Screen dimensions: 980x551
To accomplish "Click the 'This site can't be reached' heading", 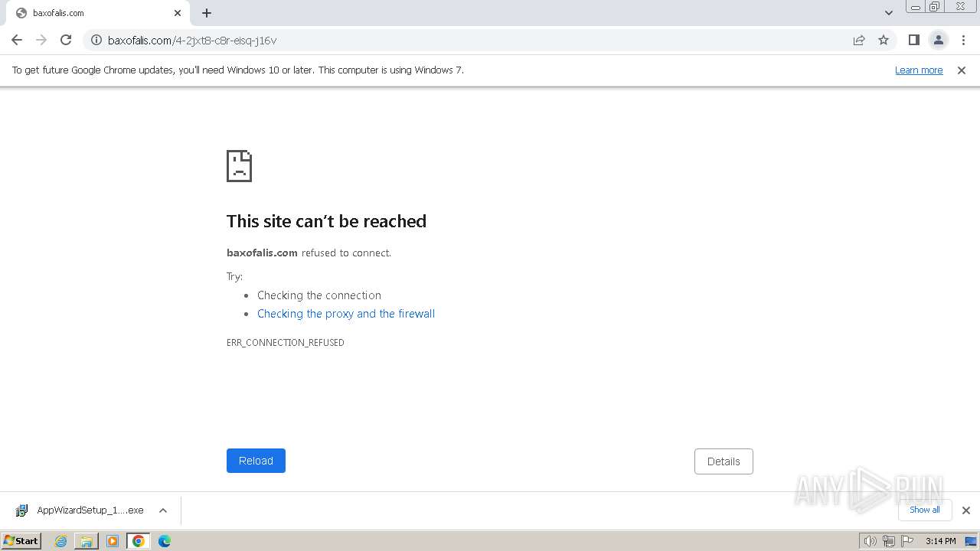I will (326, 221).
